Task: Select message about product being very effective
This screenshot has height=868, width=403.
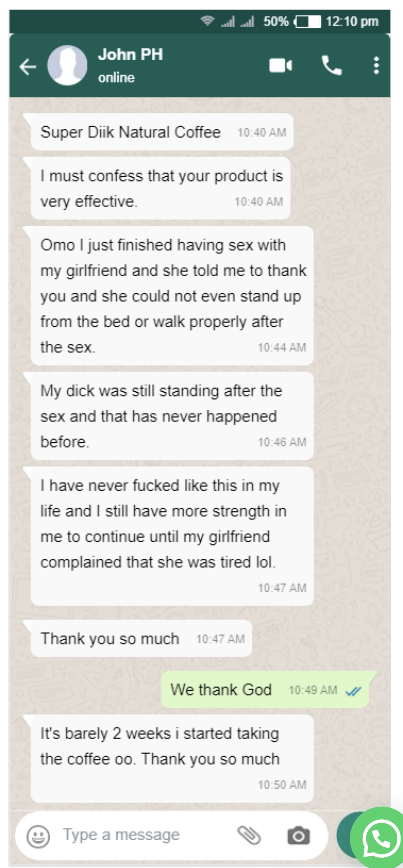Action: [161, 188]
